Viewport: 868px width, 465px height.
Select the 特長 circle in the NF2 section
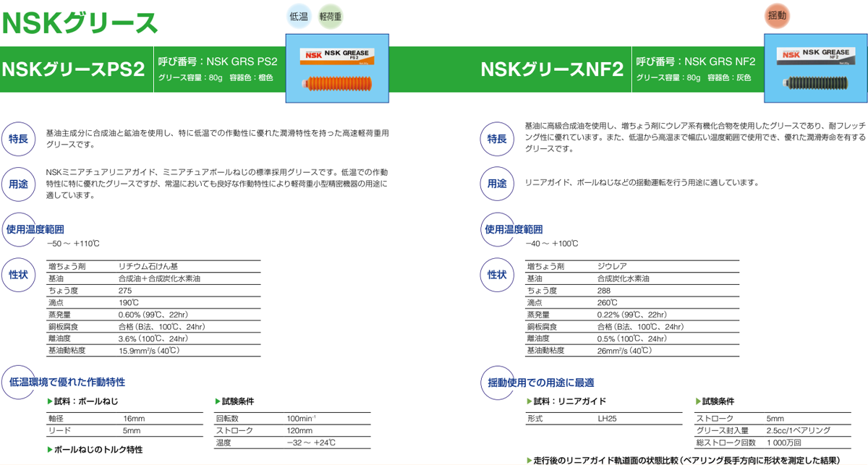click(496, 139)
